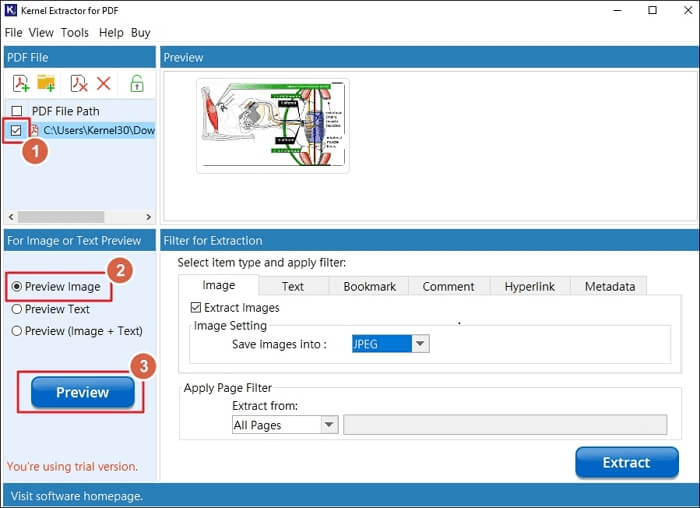
Task: Click the PDF File Path column header
Action: [66, 111]
